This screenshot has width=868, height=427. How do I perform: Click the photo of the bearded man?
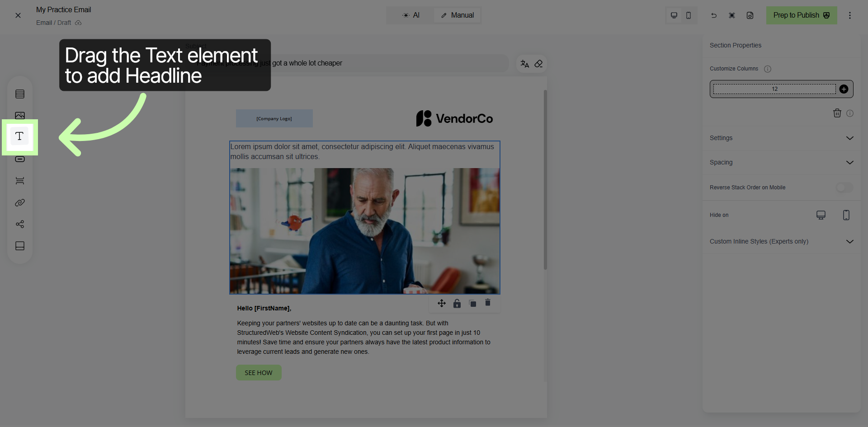coord(364,231)
